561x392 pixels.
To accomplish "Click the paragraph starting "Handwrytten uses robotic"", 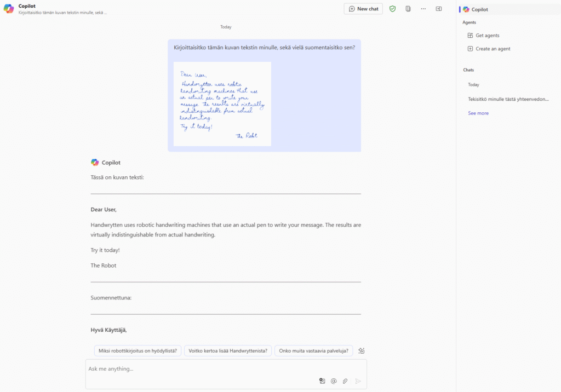I will 226,230.
